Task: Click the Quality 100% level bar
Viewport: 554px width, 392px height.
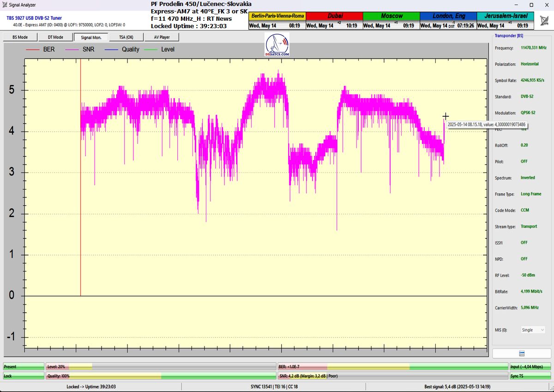Action: (x=161, y=376)
